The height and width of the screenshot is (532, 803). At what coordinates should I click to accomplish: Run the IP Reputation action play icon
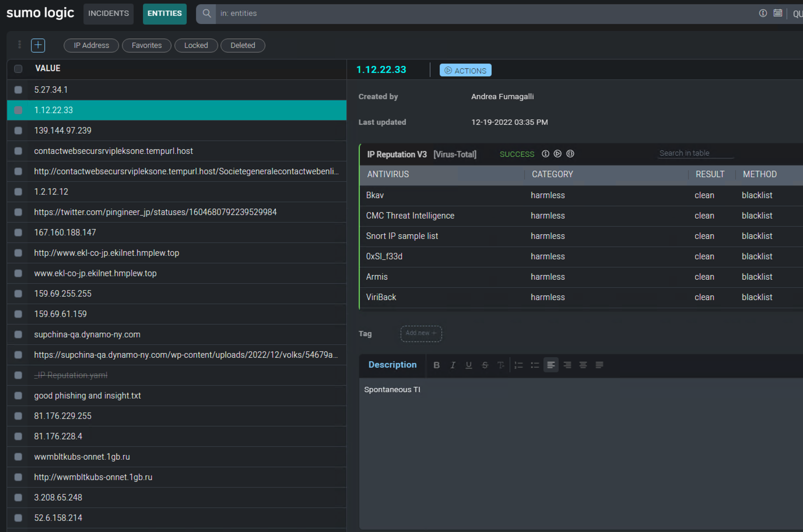[x=557, y=154]
